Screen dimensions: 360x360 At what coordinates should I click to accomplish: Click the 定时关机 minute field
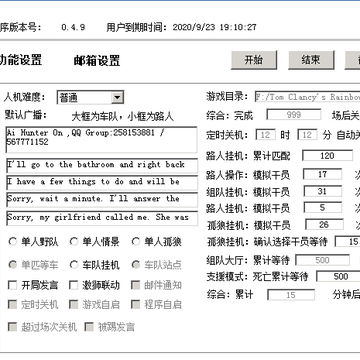click(307, 135)
